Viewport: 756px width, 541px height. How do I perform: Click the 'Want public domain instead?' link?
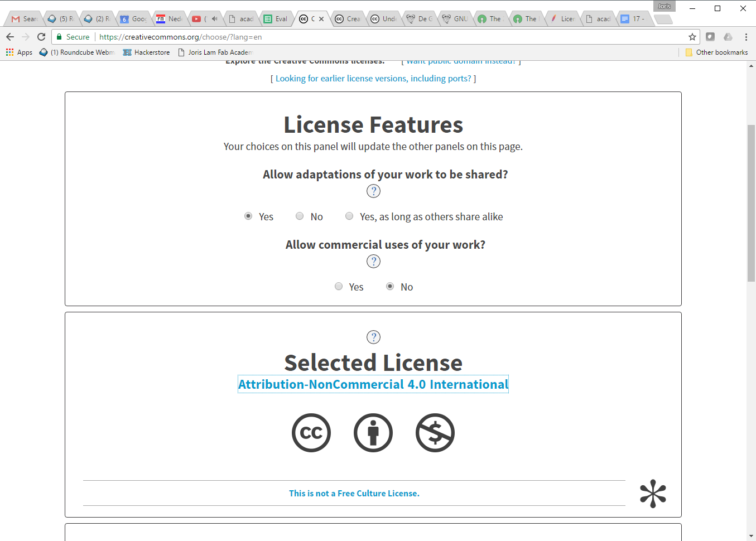pos(461,61)
